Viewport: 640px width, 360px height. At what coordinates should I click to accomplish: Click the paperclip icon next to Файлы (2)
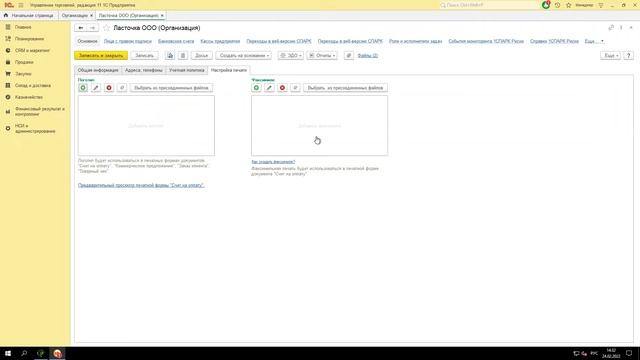click(x=349, y=56)
